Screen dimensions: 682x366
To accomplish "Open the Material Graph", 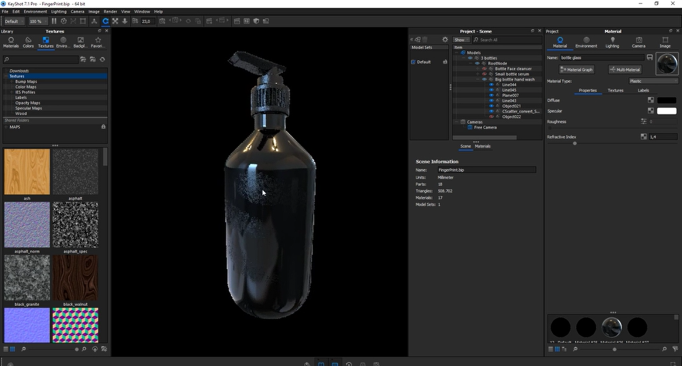I will pyautogui.click(x=576, y=70).
